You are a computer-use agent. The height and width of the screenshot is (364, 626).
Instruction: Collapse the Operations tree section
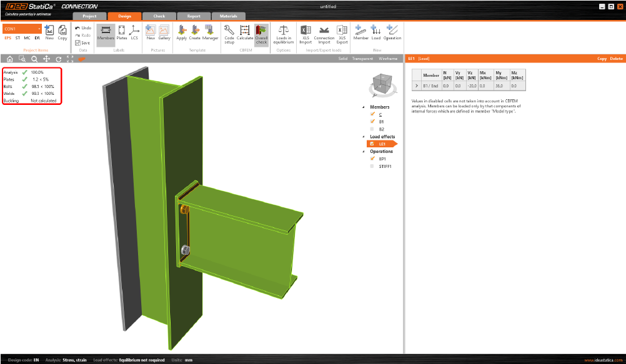(x=364, y=151)
